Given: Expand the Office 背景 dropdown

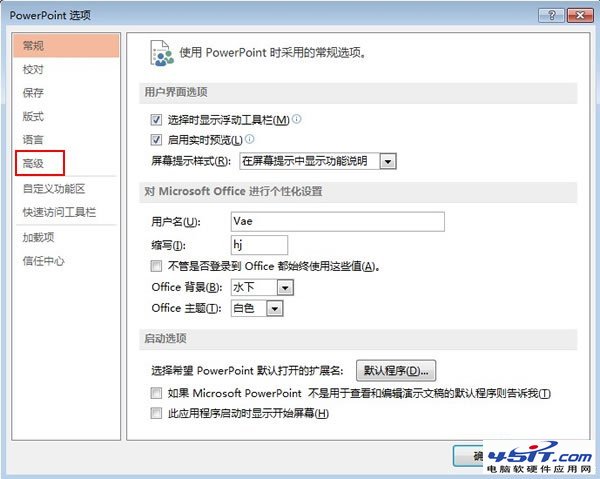Looking at the screenshot, I should click(x=285, y=287).
